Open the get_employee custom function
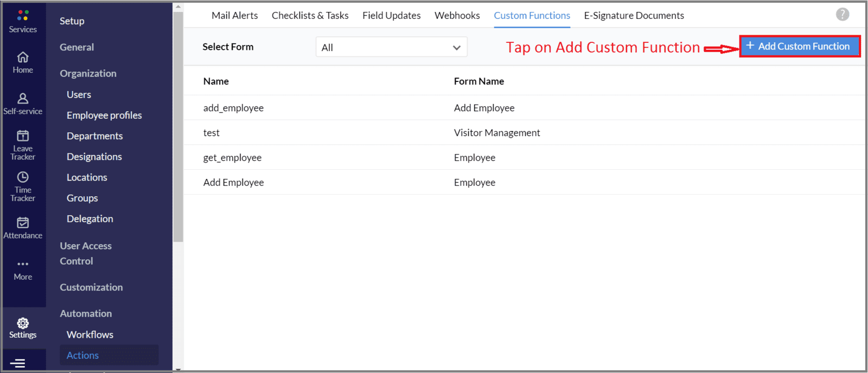This screenshot has width=868, height=373. point(232,158)
